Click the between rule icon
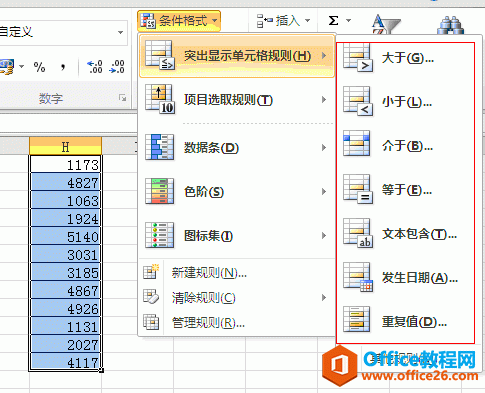Screen dimensions: 485x393 click(x=357, y=144)
